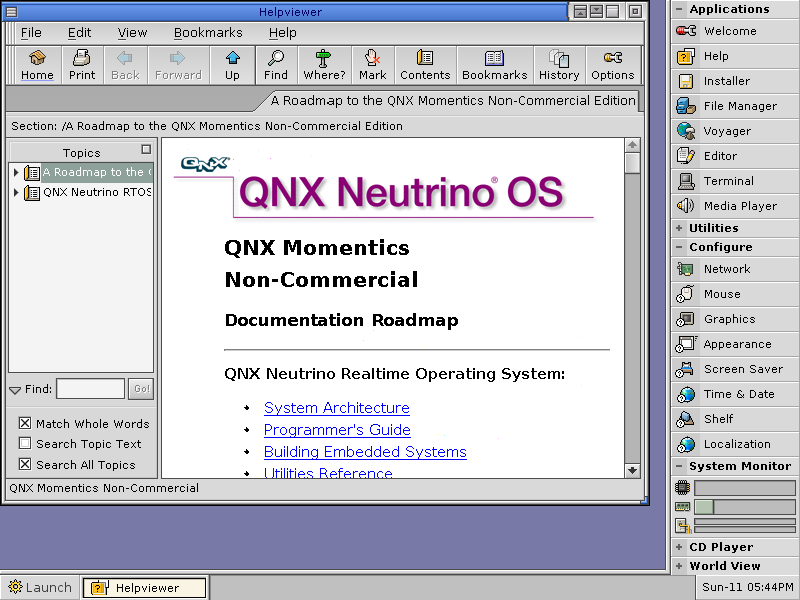Show the History panel via the toolbar icon
Viewport: 800px width, 600px height.
[x=558, y=65]
